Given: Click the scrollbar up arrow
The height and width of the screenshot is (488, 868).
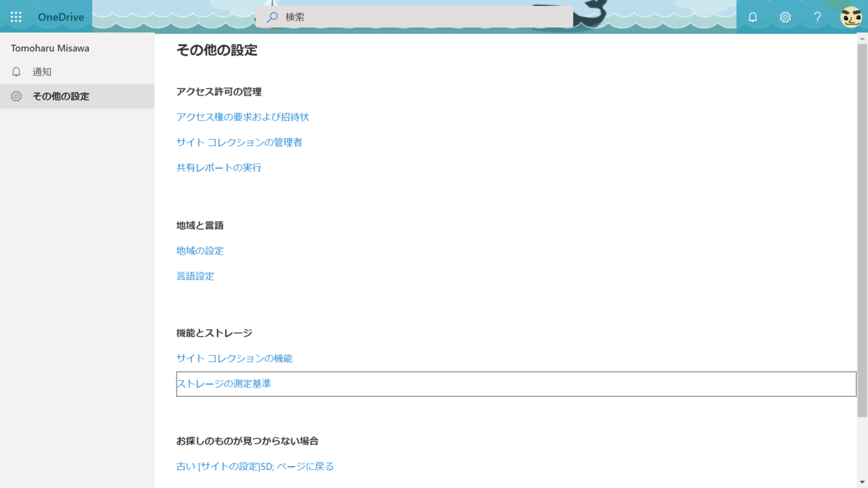Looking at the screenshot, I should click(862, 38).
